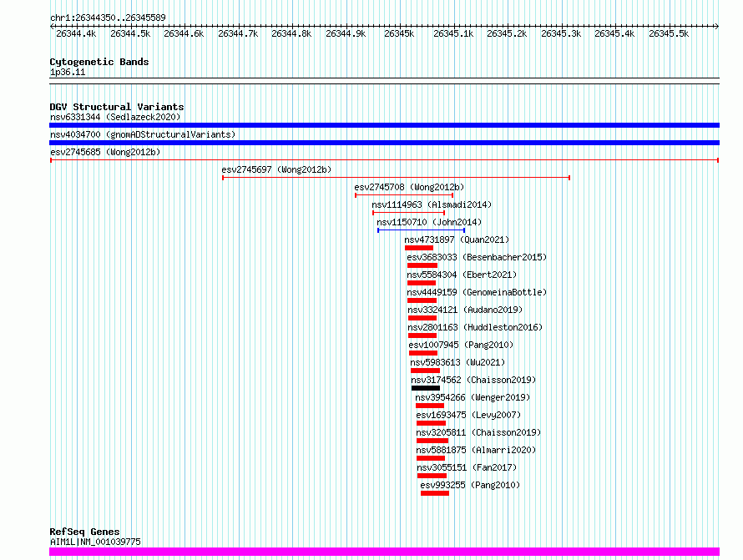Click the RefSeq Genes track title

(x=84, y=532)
